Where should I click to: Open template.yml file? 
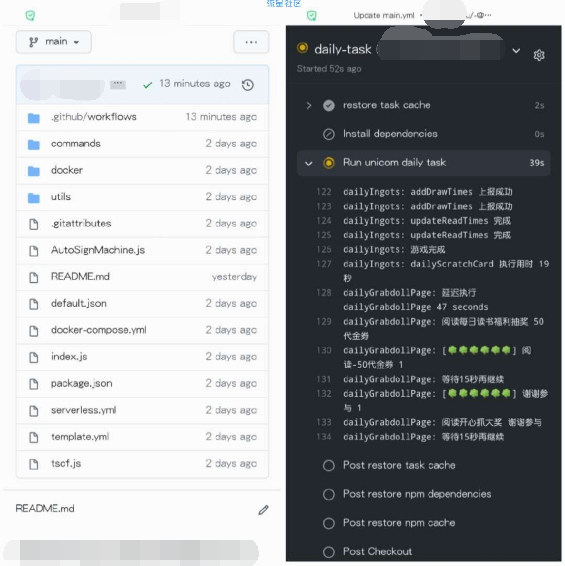(x=80, y=437)
